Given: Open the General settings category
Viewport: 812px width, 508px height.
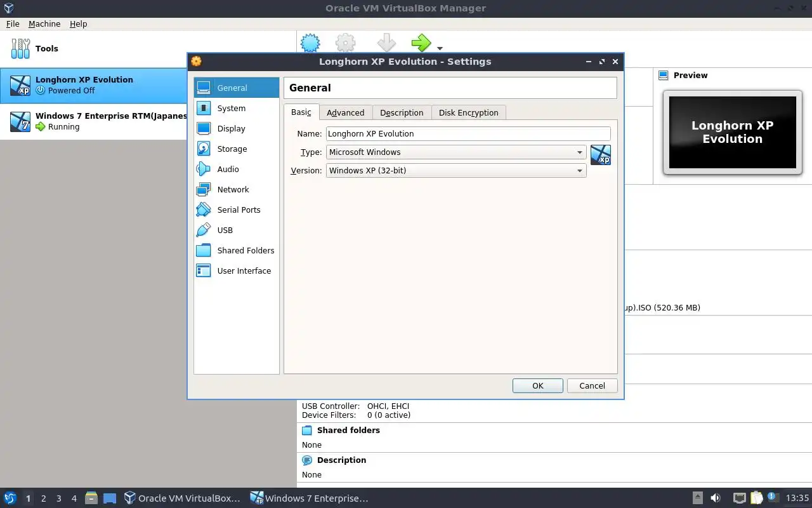Looking at the screenshot, I should coord(237,88).
